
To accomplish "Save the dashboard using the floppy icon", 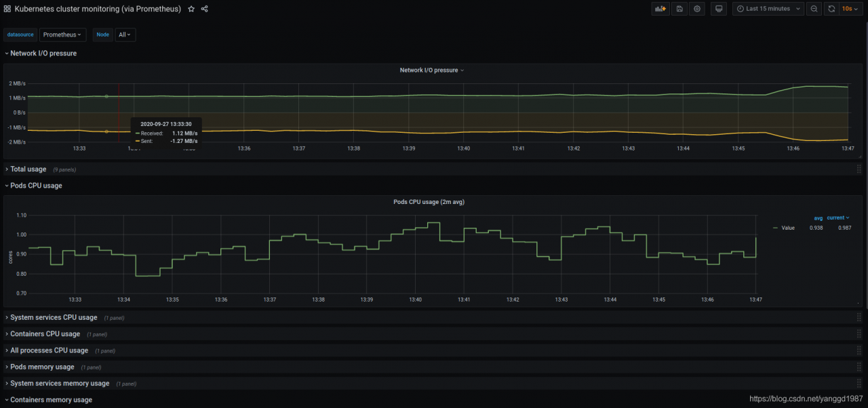I will tap(679, 9).
